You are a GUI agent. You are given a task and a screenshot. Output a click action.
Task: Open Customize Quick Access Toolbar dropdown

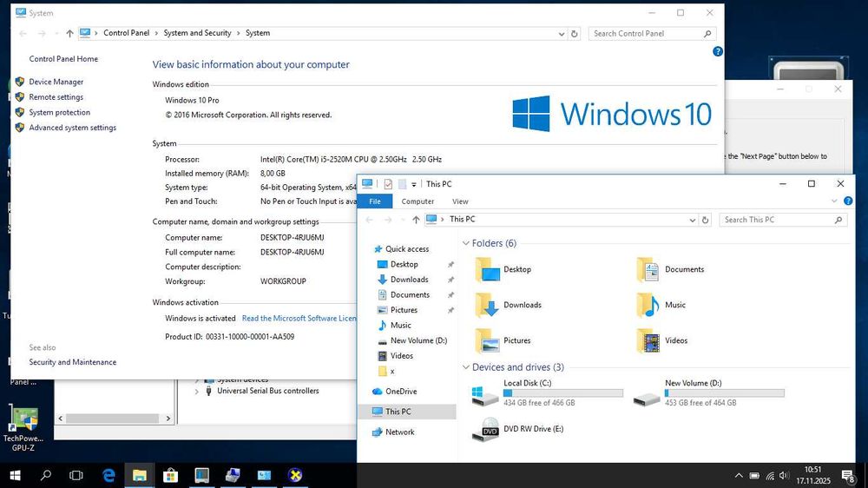[x=413, y=184]
